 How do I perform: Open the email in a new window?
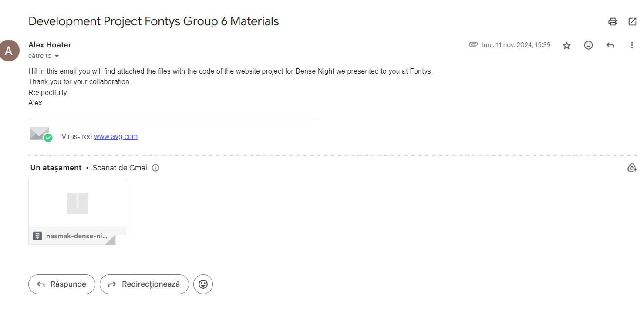point(632,22)
